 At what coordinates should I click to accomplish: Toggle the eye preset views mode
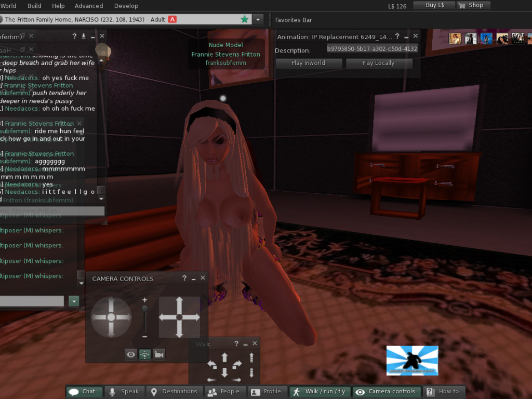click(131, 354)
